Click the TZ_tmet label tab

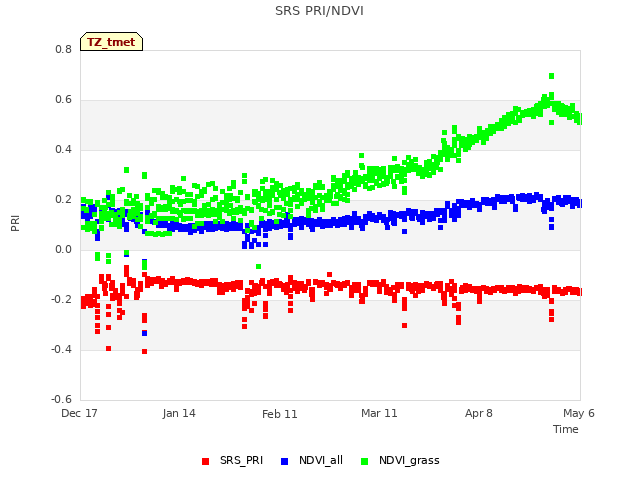pyautogui.click(x=111, y=42)
